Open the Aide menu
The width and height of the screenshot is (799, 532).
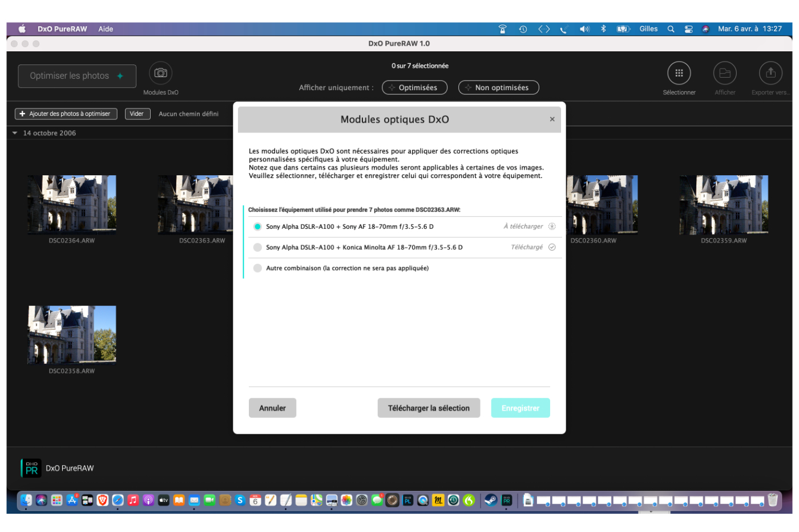tap(106, 29)
